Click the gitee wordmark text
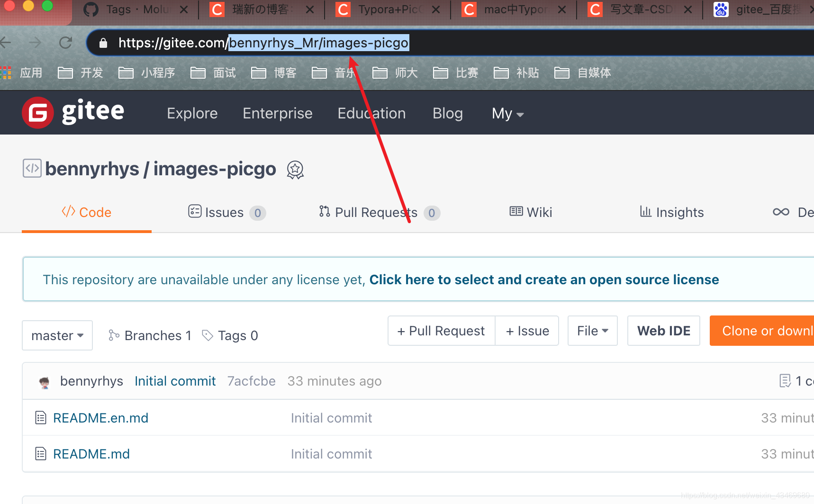Viewport: 814px width, 504px height. point(93,112)
